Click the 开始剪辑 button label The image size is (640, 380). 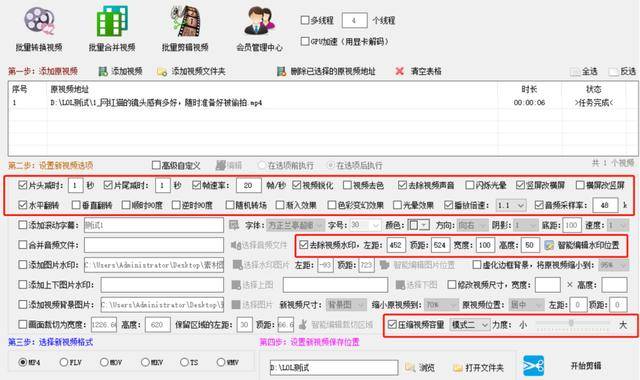tap(586, 366)
